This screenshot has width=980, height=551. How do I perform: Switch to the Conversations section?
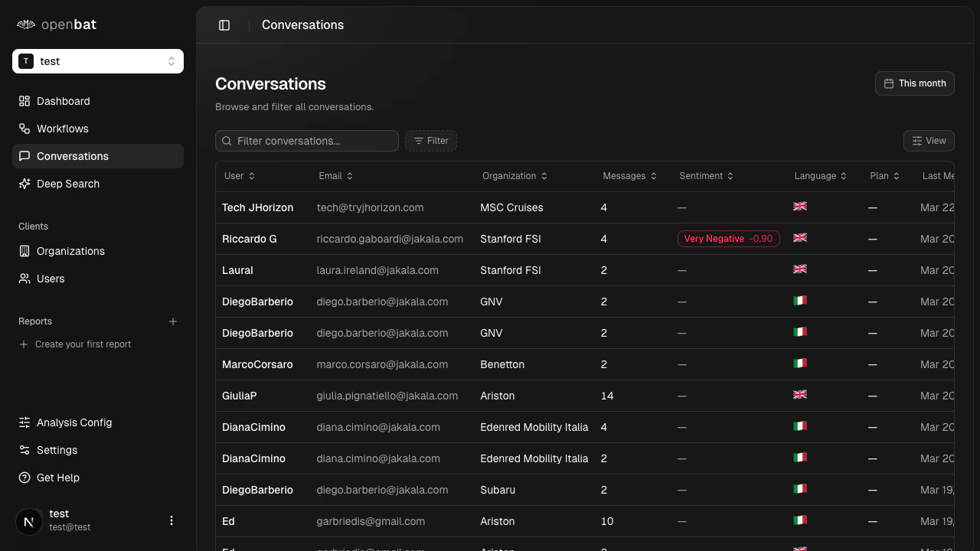coord(73,156)
